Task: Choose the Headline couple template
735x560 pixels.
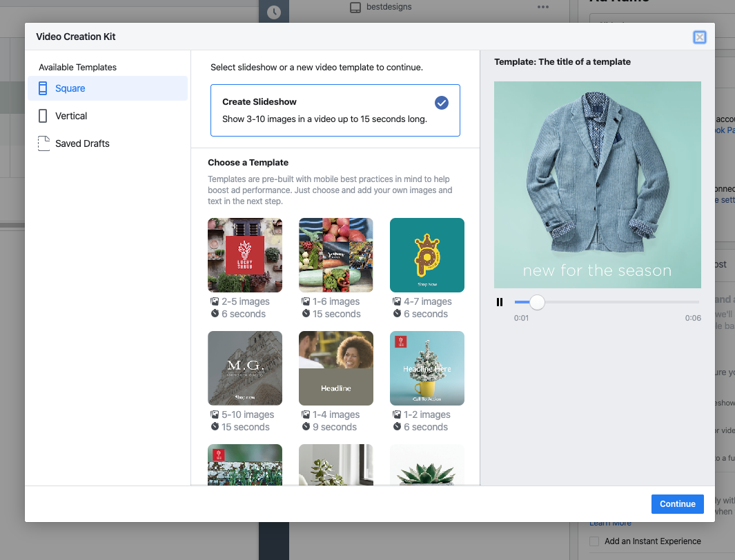Action: pyautogui.click(x=336, y=368)
